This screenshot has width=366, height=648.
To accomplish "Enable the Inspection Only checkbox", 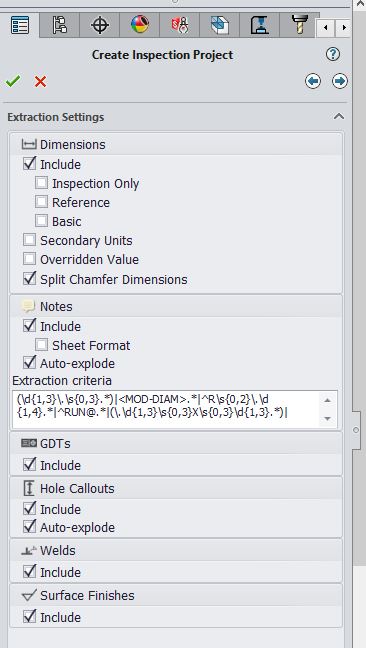I will 41,183.
